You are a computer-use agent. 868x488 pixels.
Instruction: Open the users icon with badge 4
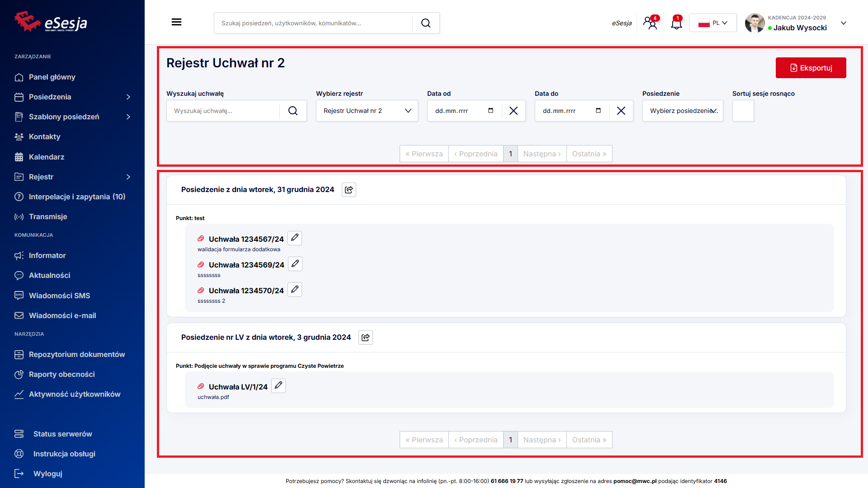651,23
